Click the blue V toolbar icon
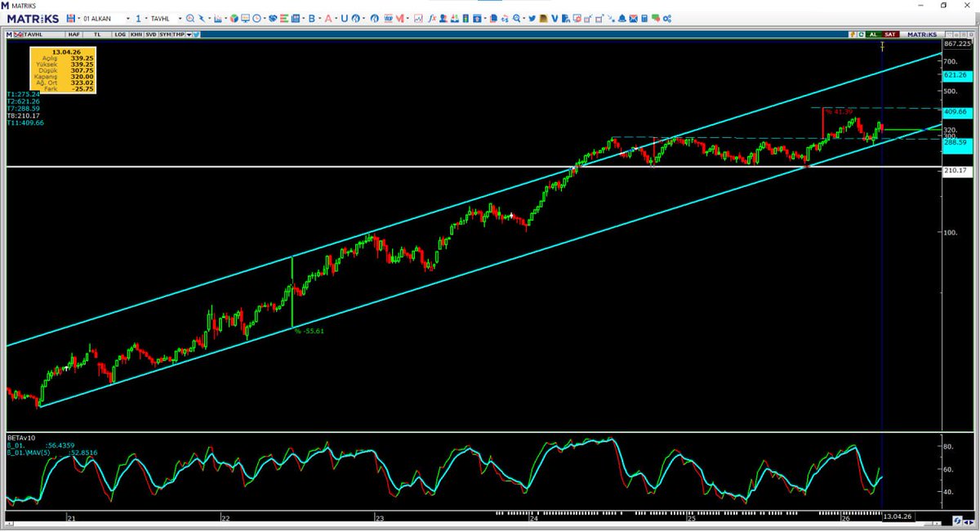This screenshot has height=531, width=980. (x=554, y=18)
